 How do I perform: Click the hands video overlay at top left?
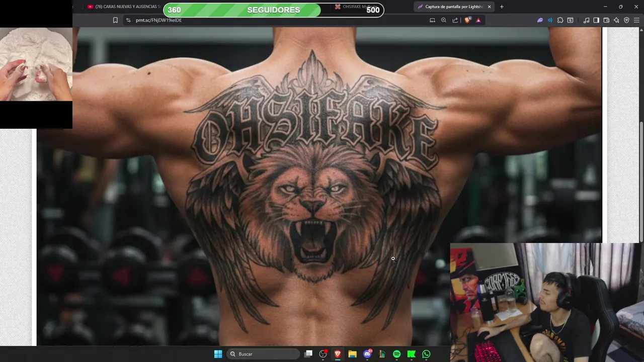tap(36, 64)
